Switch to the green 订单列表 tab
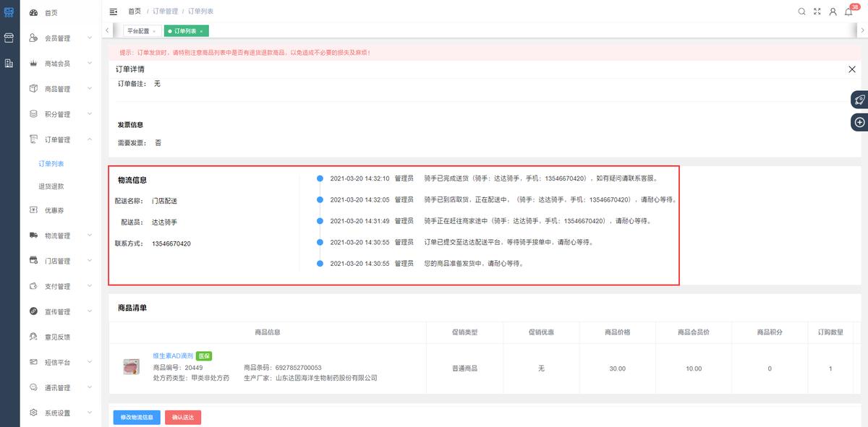 coord(185,31)
